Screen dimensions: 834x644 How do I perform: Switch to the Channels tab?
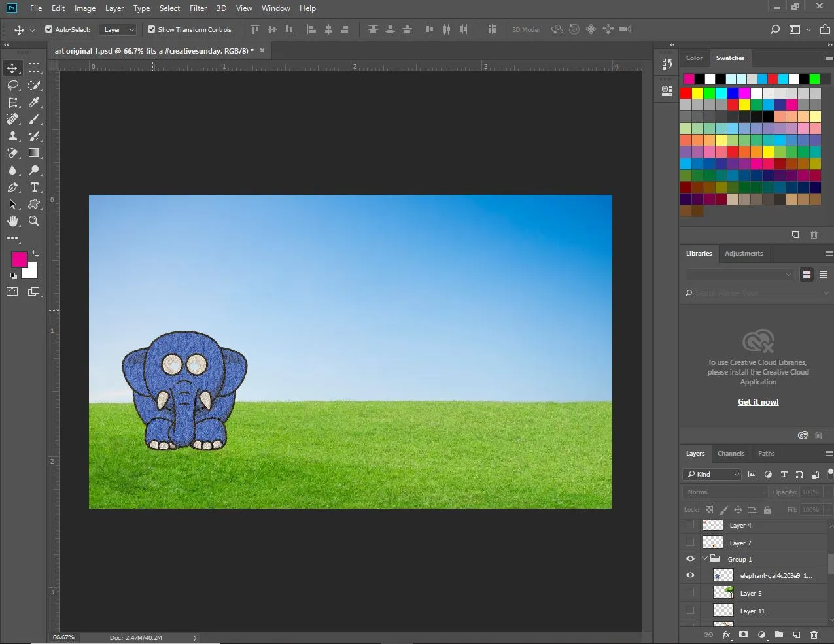click(x=731, y=453)
